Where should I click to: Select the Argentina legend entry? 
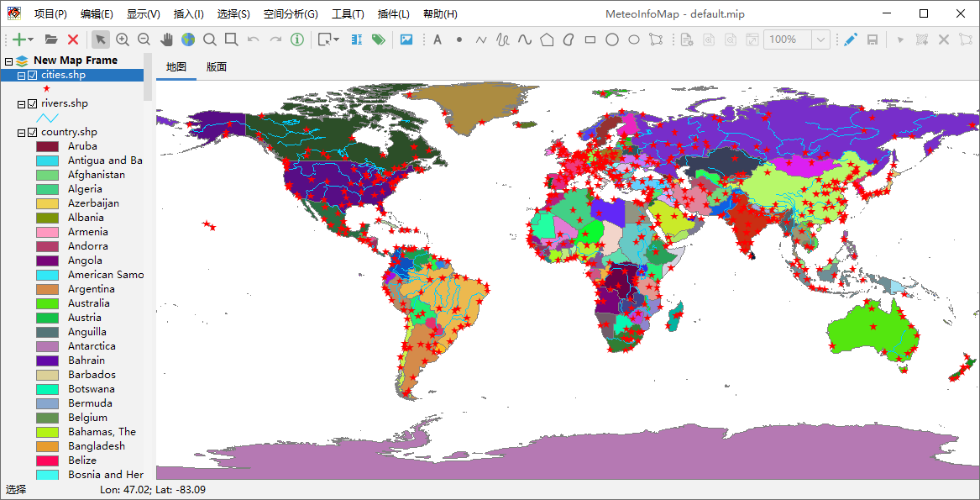click(x=91, y=289)
